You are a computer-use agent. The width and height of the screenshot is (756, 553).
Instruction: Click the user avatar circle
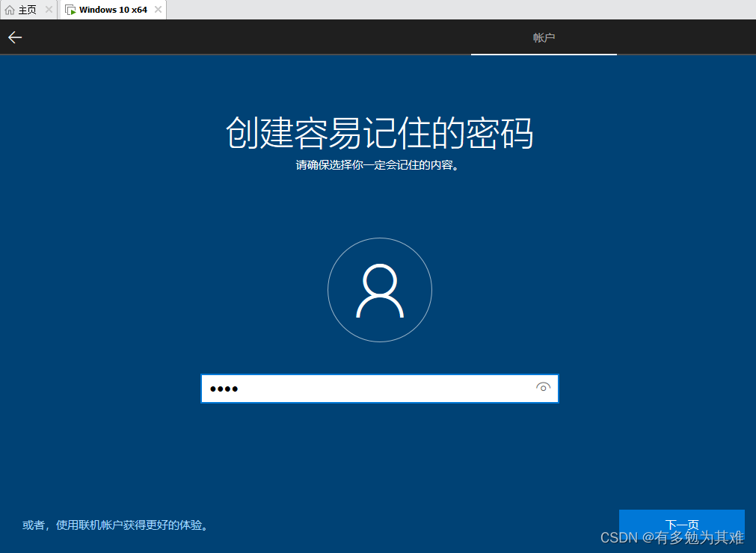(x=380, y=290)
